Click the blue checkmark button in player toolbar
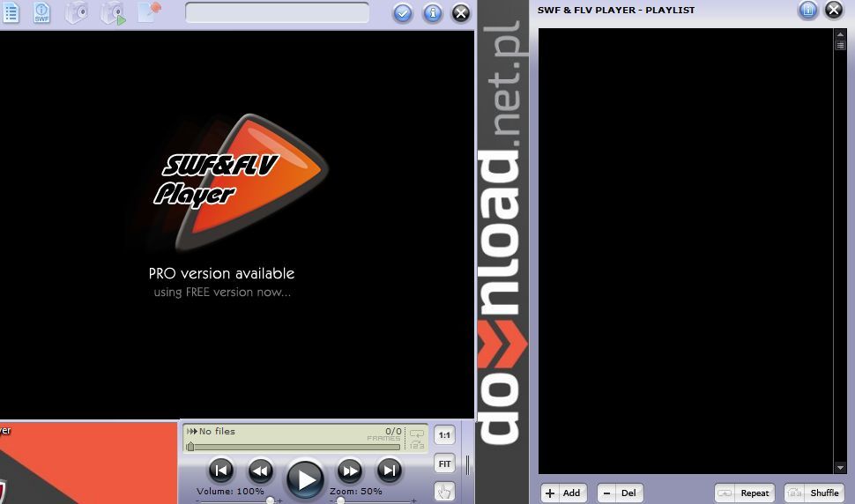 403,12
